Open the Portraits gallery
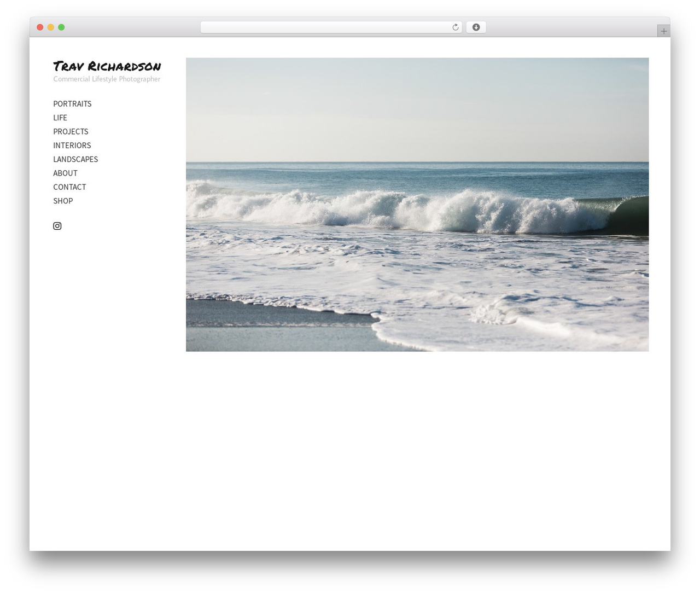 [x=72, y=104]
